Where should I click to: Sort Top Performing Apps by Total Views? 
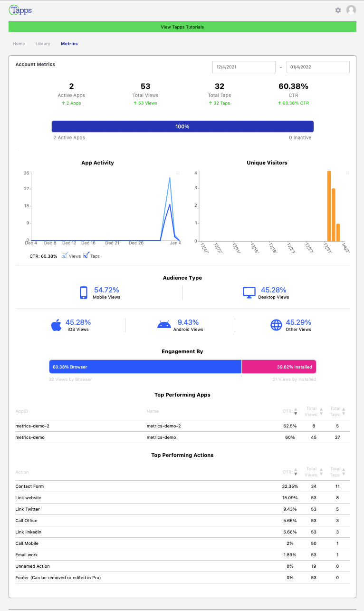321,411
